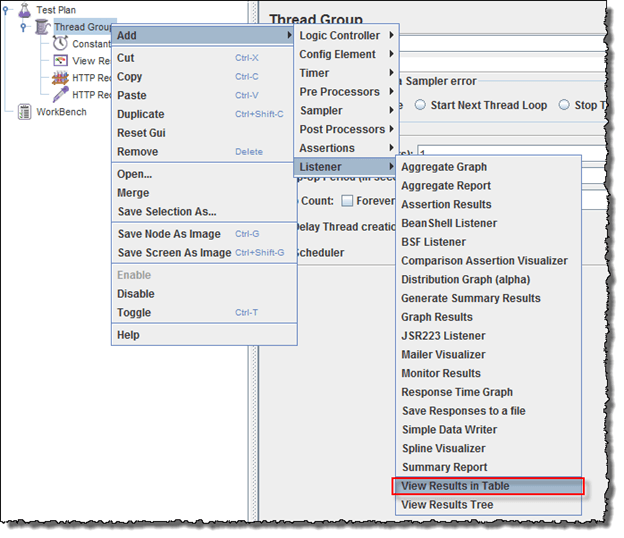Image resolution: width=624 pixels, height=538 pixels.
Task: Click the WorkBench clipboard icon
Action: [x=24, y=112]
